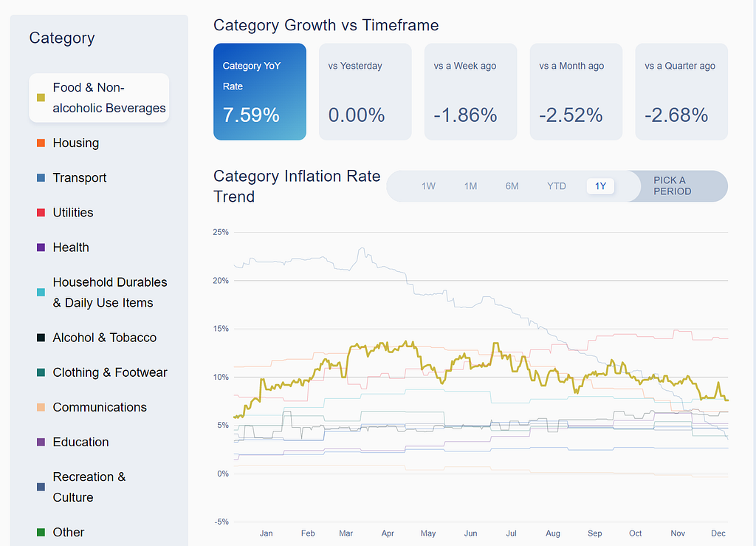756x546 pixels.
Task: Click the green Other category square
Action: point(41,532)
